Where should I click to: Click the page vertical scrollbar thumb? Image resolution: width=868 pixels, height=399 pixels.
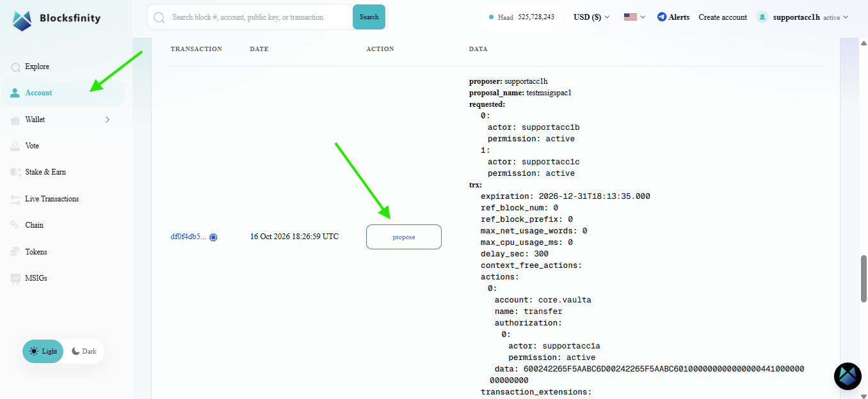coord(864,278)
